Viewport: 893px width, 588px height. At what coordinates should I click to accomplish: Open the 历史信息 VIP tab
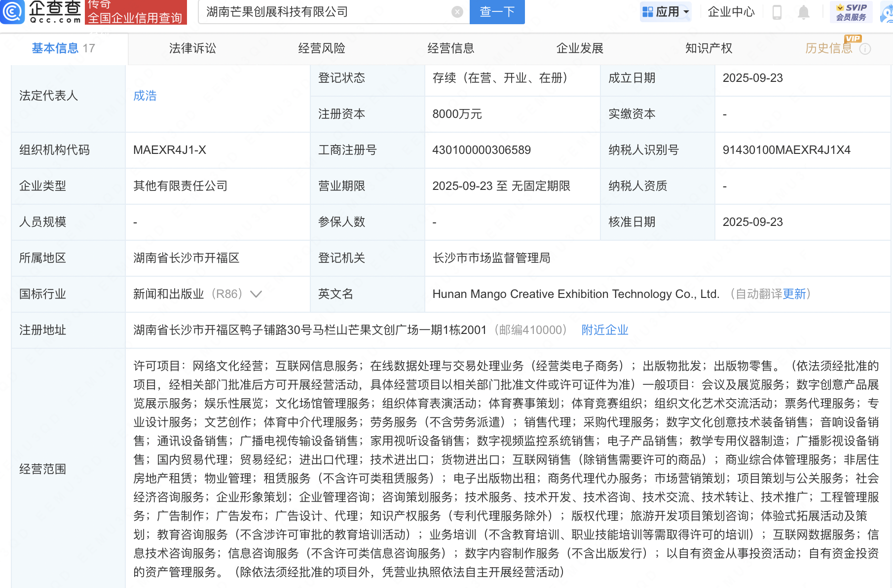click(829, 48)
